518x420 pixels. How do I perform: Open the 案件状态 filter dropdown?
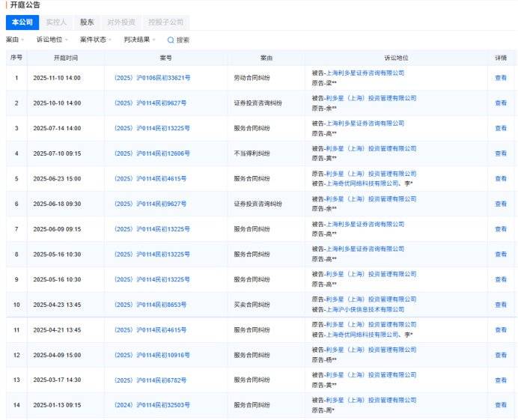point(96,40)
